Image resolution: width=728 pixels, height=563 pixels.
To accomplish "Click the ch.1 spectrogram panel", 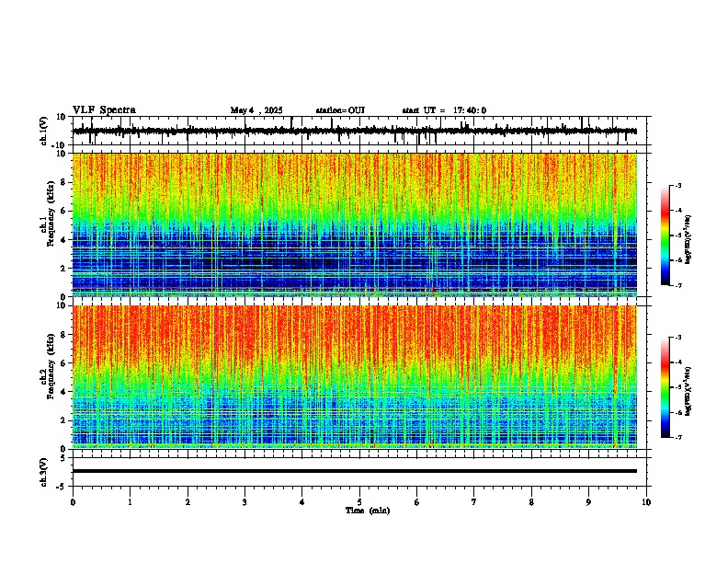I will tap(355, 224).
